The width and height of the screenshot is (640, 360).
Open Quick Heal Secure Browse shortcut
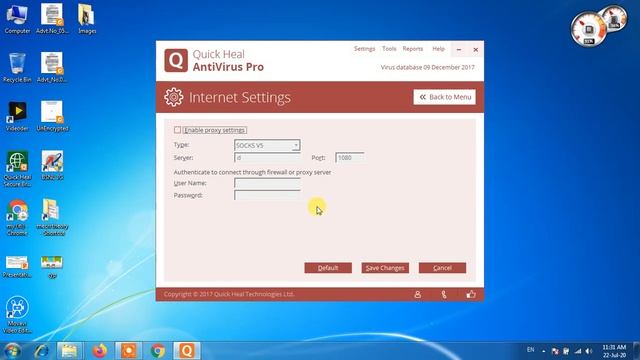(x=17, y=169)
